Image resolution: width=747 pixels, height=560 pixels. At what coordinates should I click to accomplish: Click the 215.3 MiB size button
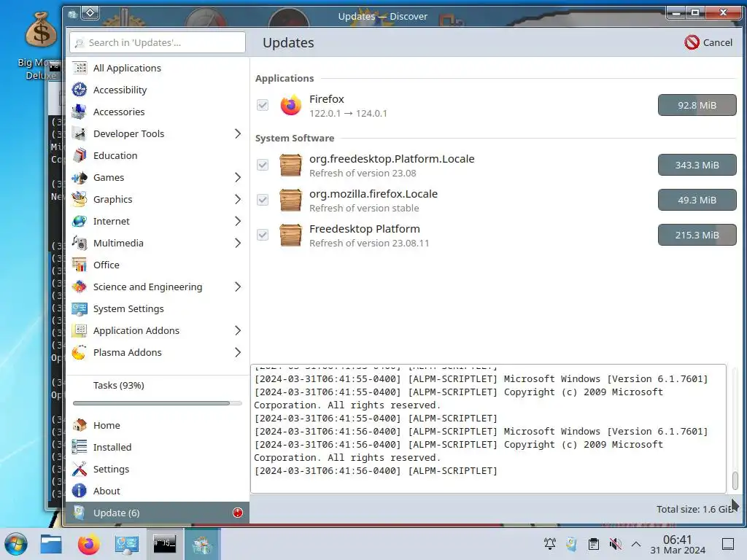697,236
